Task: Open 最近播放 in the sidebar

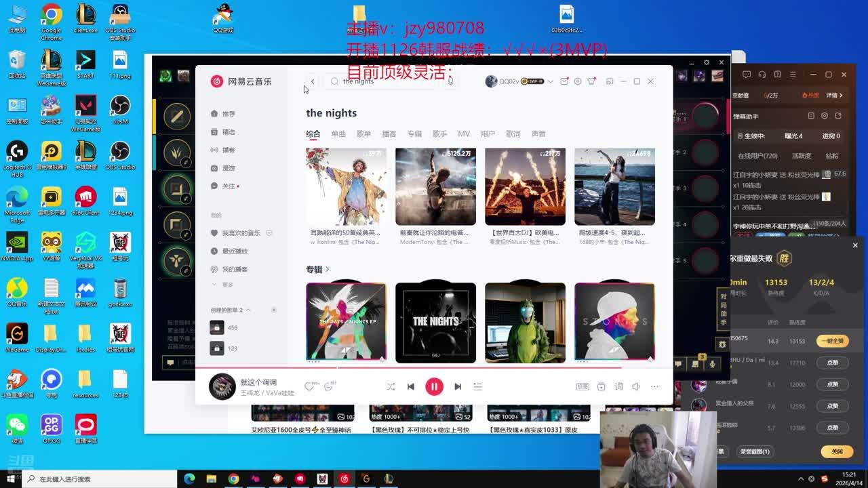Action: pos(235,251)
